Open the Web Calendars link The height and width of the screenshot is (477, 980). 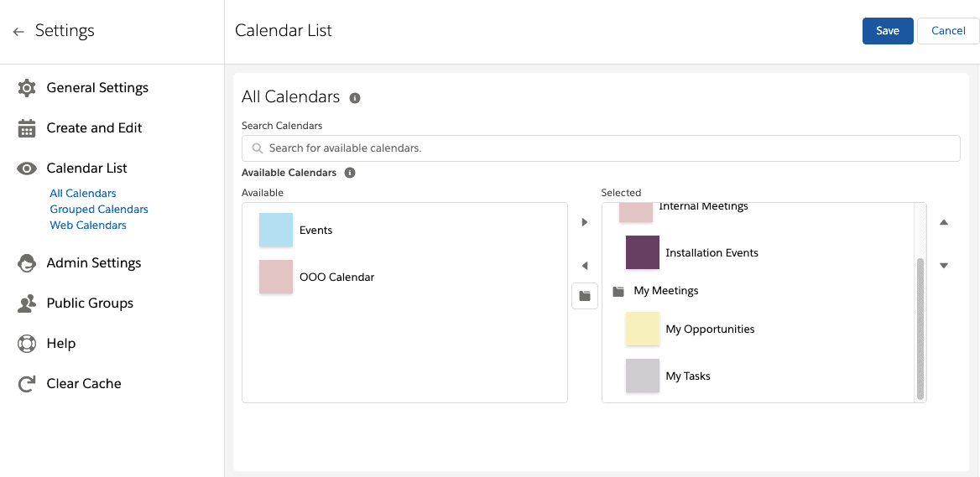(88, 225)
